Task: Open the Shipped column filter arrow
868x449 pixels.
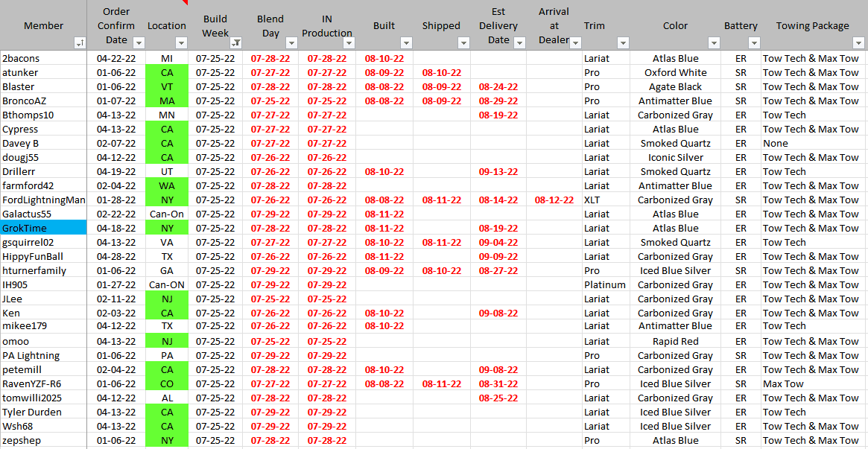Action: click(x=463, y=43)
